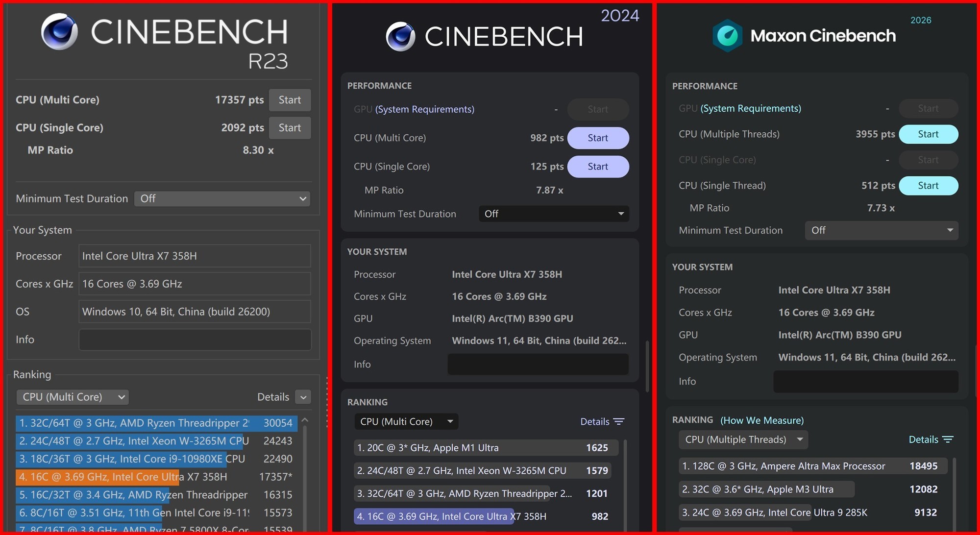Open the 2026 CPU (Multiple Threads) ranking dropdown
The height and width of the screenshot is (535, 980).
743,439
